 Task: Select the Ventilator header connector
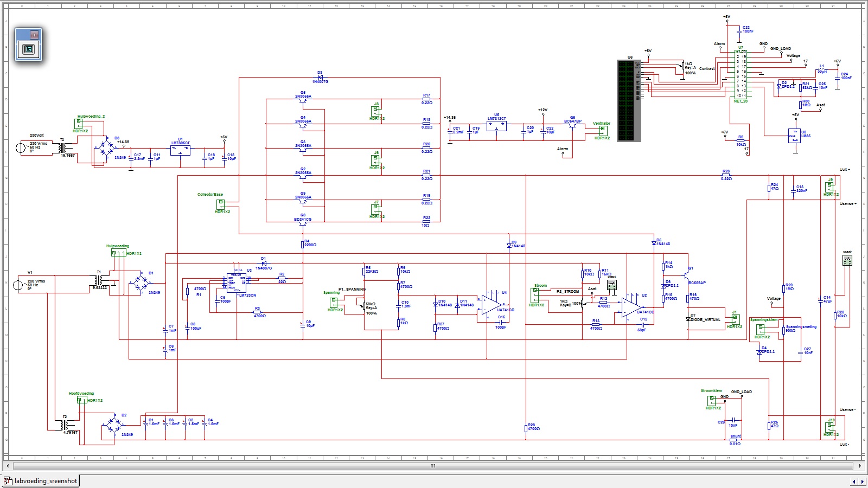603,130
